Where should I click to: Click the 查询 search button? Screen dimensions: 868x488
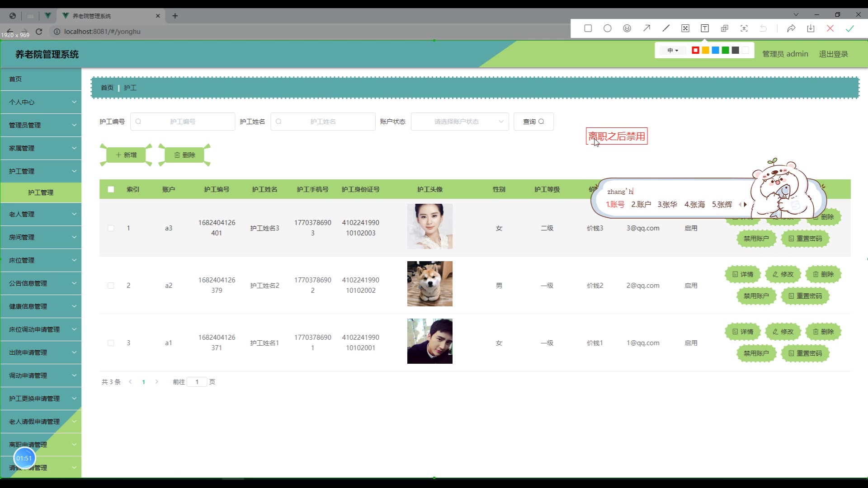[533, 122]
